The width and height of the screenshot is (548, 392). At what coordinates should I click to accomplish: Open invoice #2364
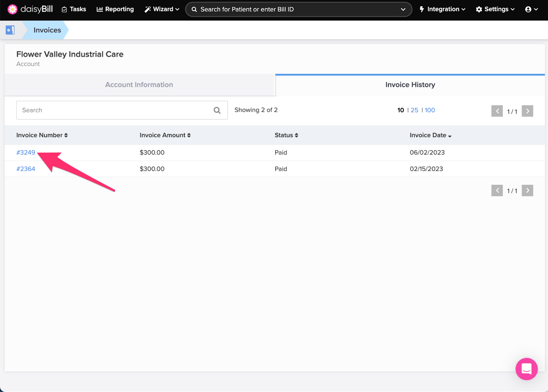pyautogui.click(x=26, y=169)
